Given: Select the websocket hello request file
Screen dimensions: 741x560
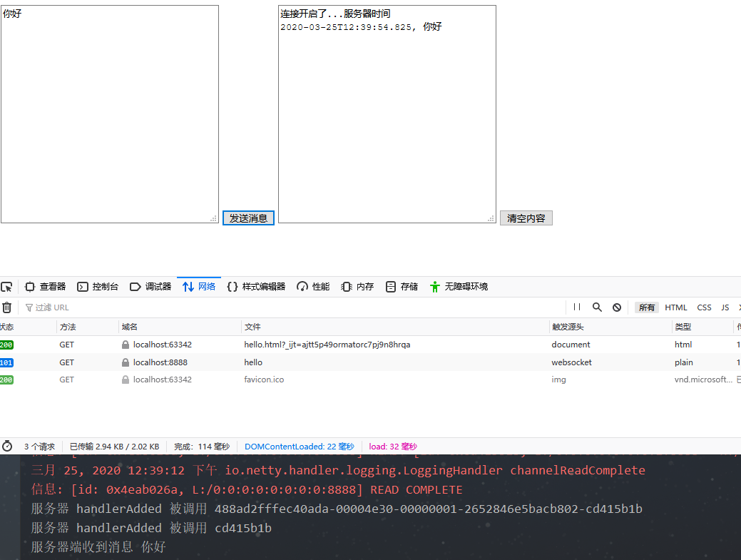Looking at the screenshot, I should coord(253,362).
